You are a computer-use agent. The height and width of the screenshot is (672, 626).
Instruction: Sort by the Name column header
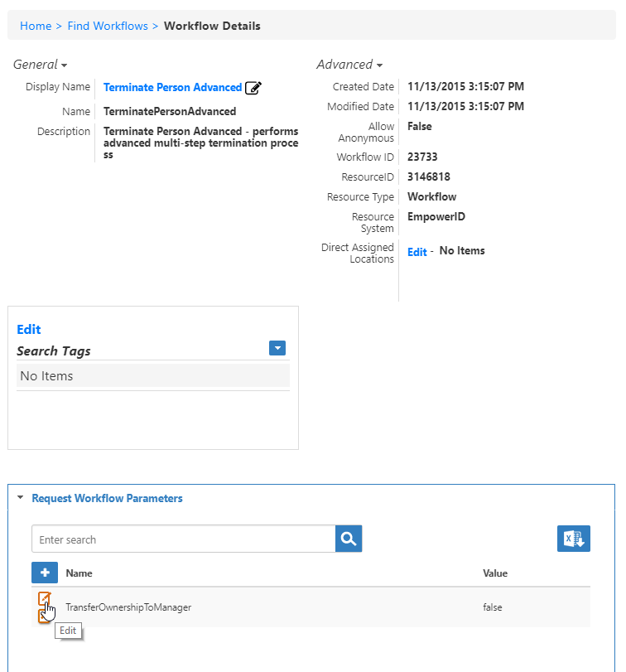pyautogui.click(x=79, y=573)
